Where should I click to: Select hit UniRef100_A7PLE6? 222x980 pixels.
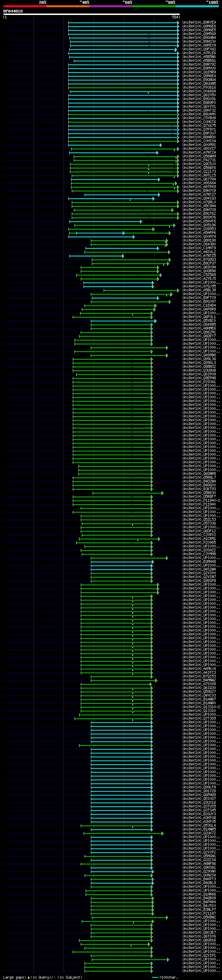coord(199,53)
